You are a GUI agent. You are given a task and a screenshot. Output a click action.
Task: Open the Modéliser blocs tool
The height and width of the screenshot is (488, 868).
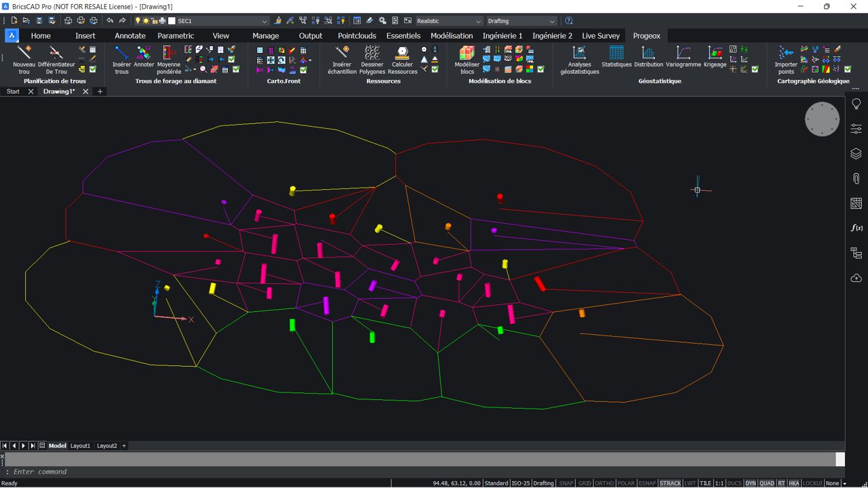(x=467, y=60)
